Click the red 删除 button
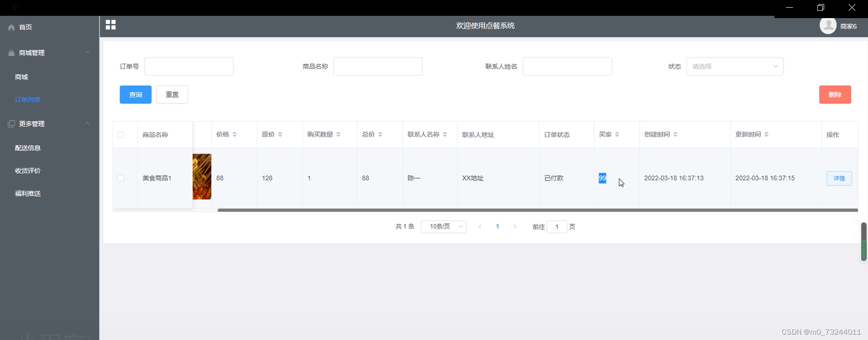Screen dimensions: 868x340 pos(835,94)
